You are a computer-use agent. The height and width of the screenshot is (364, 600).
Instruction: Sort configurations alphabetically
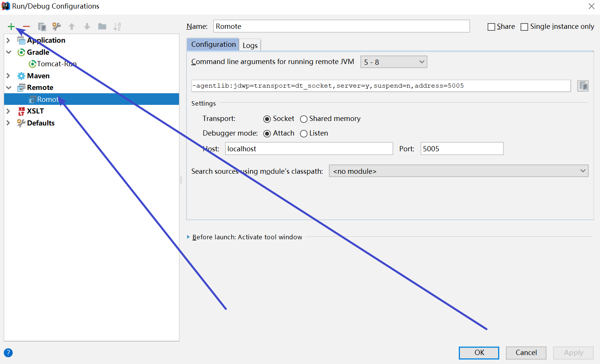tap(117, 27)
